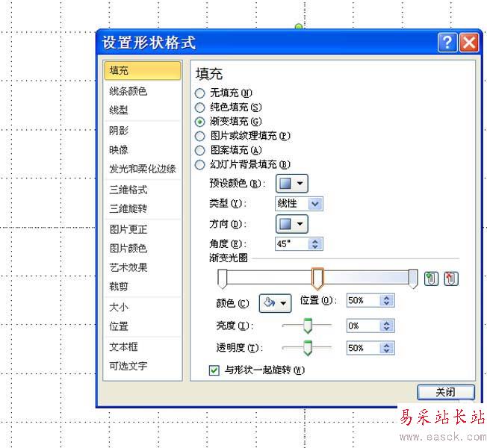Viewport: 487px width, 448px height.
Task: Switch to the 位置 category in sidebar
Action: tap(143, 326)
